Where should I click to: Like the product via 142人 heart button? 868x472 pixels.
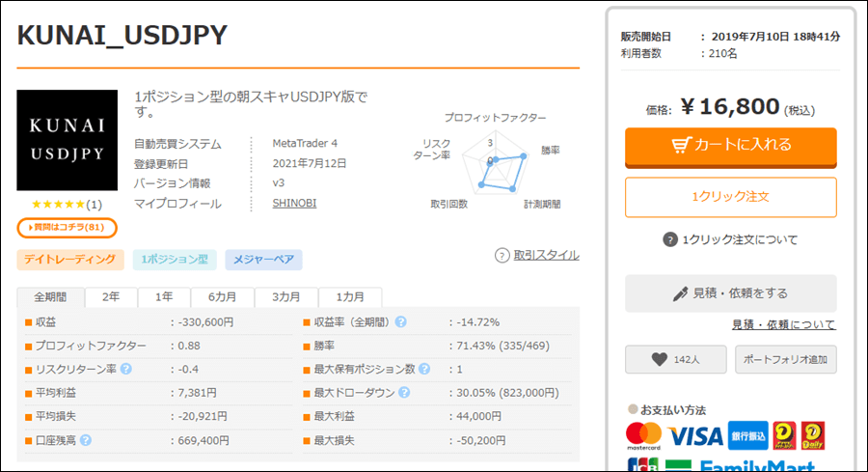675,359
